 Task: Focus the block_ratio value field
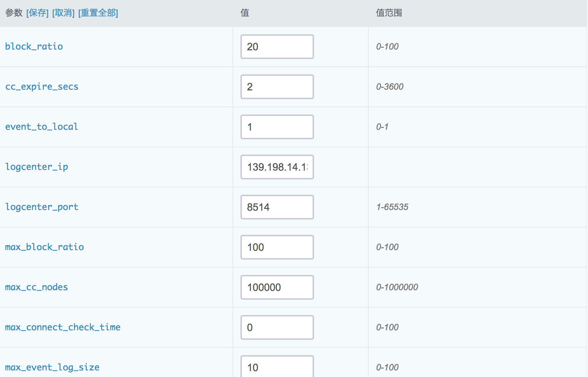[277, 47]
